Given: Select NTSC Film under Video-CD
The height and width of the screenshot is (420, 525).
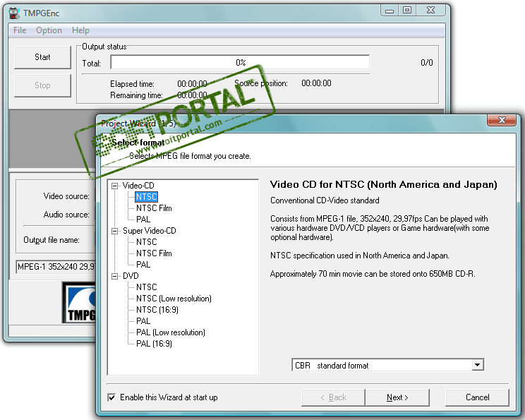Looking at the screenshot, I should point(154,208).
